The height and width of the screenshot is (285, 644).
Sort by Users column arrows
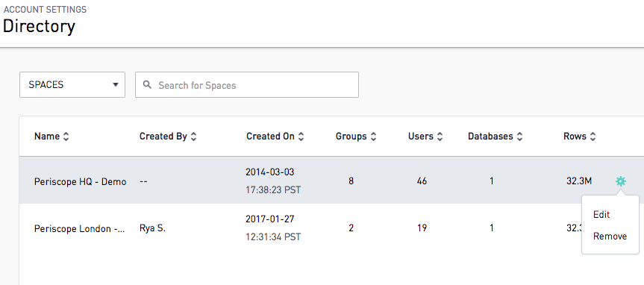tap(440, 137)
